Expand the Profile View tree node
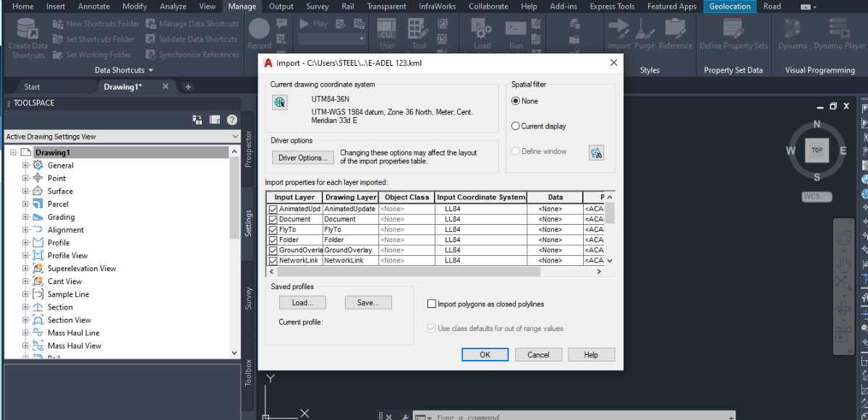868x420 pixels. [26, 256]
